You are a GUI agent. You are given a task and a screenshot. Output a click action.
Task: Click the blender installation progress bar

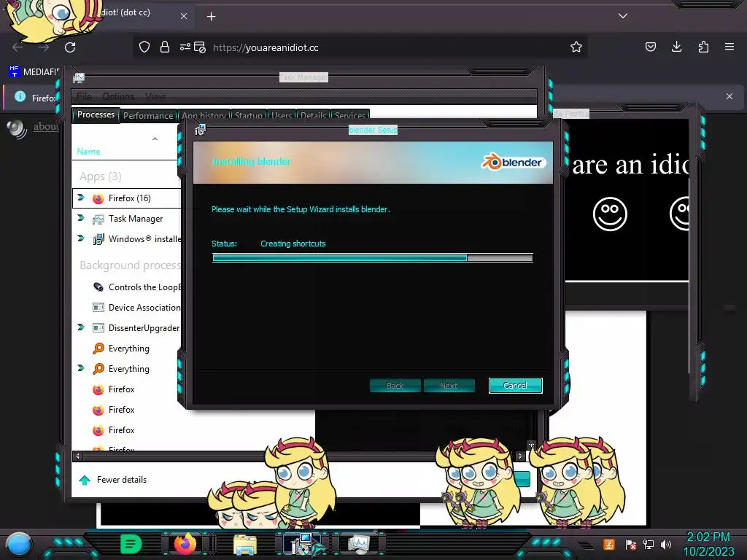coord(373,257)
